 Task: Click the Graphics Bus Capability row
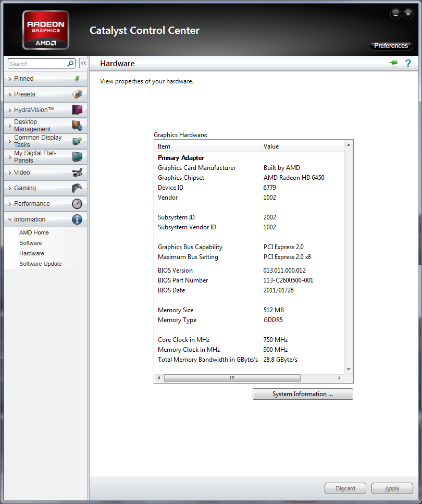[x=249, y=247]
